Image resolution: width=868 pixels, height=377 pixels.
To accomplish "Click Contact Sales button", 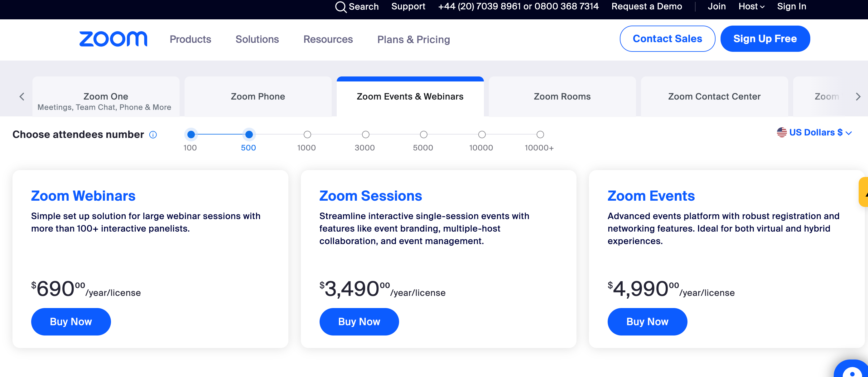I will [667, 39].
